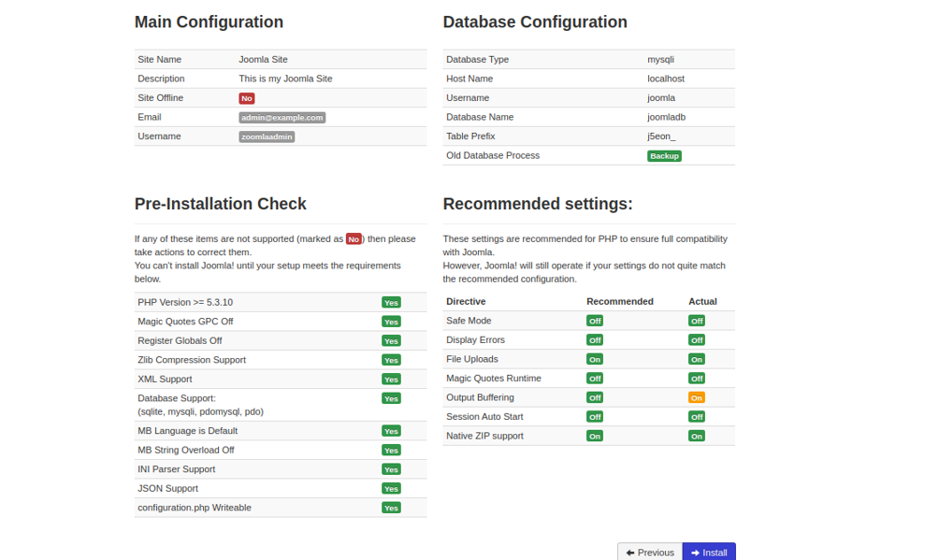Click the "Table Prefix" label
The width and height of the screenshot is (939, 560).
[470, 136]
